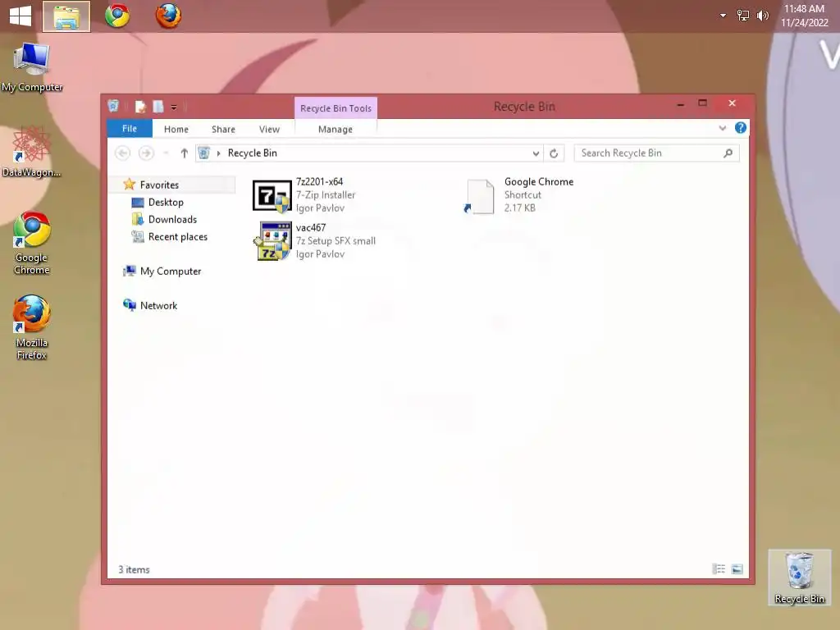Click the Search Recycle Bin field

[657, 153]
